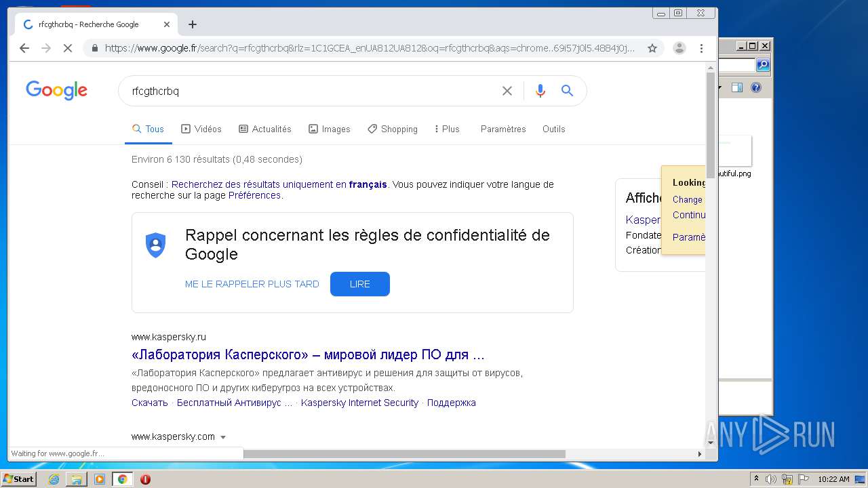Open a new browser tab
This screenshot has height=488, width=868.
tap(193, 24)
